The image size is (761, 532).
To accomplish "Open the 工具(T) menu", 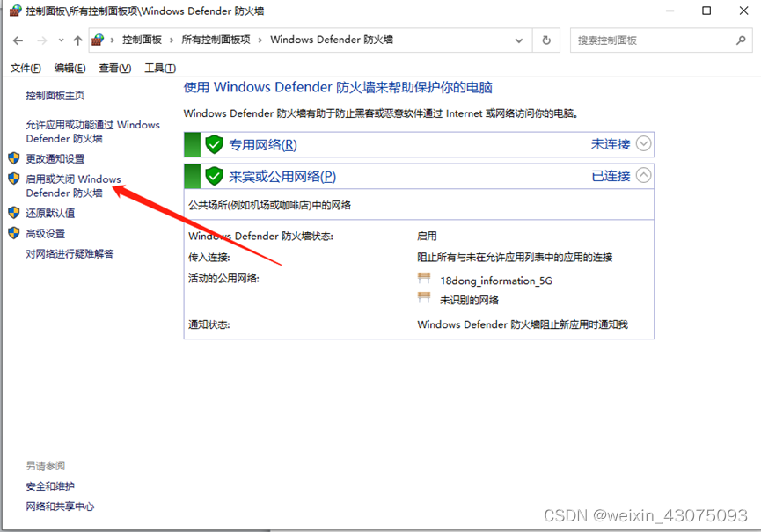I will tap(160, 68).
